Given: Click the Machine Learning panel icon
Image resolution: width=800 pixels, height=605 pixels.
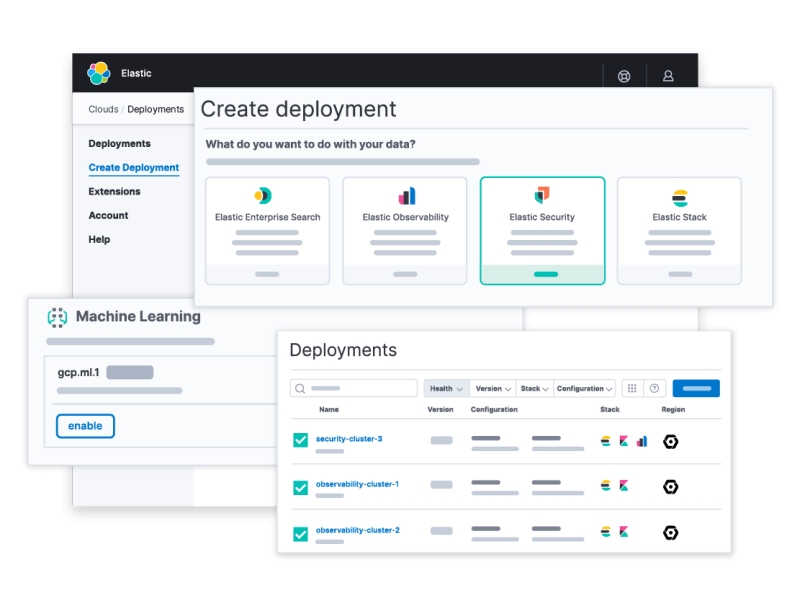Looking at the screenshot, I should click(57, 317).
